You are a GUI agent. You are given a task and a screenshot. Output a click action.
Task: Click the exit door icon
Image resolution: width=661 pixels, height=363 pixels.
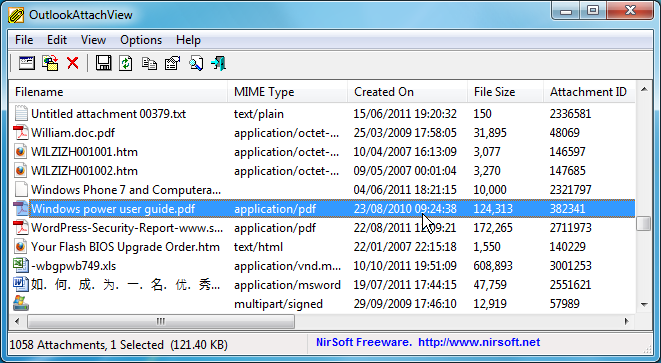coord(218,63)
